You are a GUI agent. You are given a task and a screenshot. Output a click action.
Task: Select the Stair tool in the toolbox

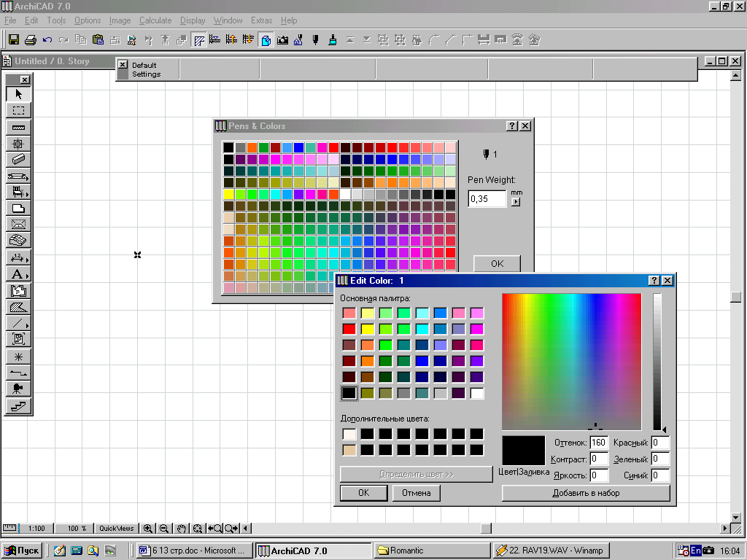coord(18,406)
